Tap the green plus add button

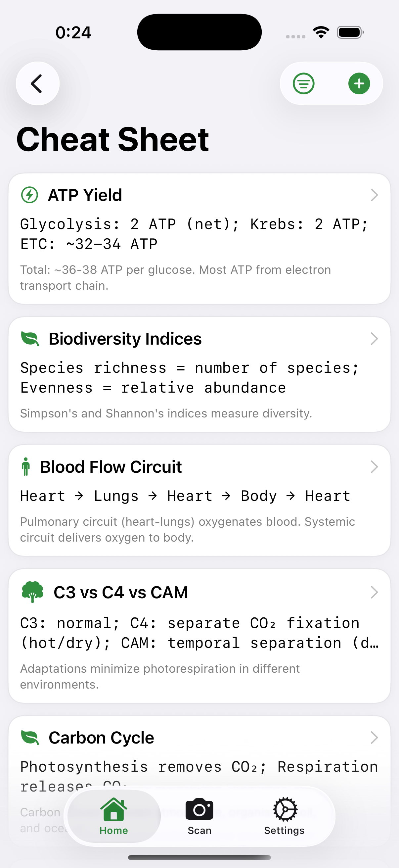pyautogui.click(x=359, y=83)
